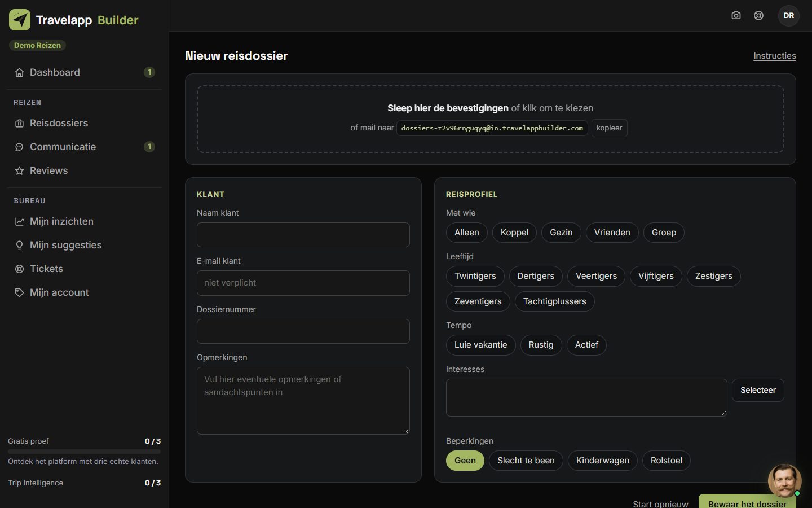Click the Communicatie notification badge
The image size is (812, 508).
[149, 147]
